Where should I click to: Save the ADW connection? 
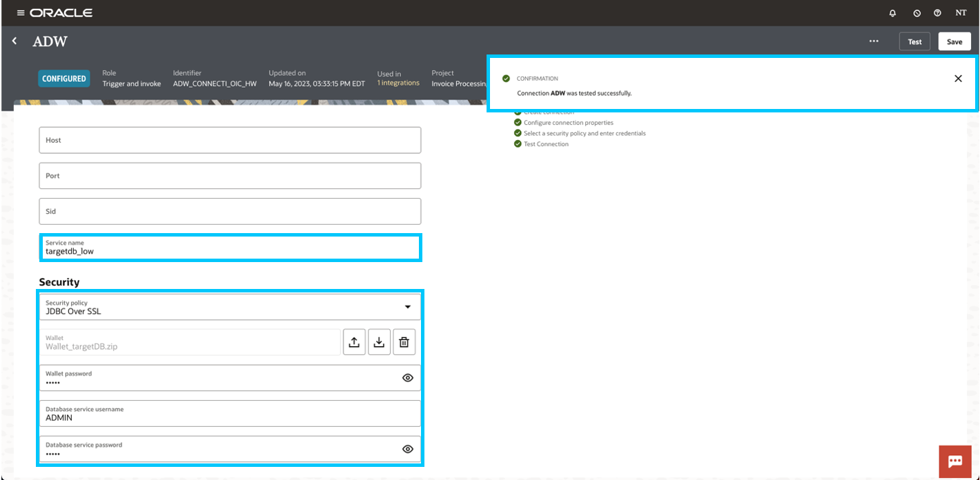pos(954,41)
